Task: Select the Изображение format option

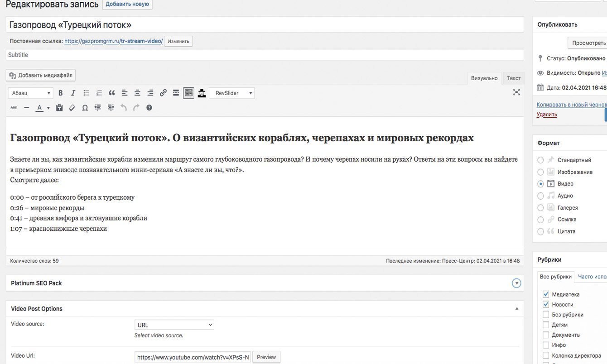Action: point(540,172)
